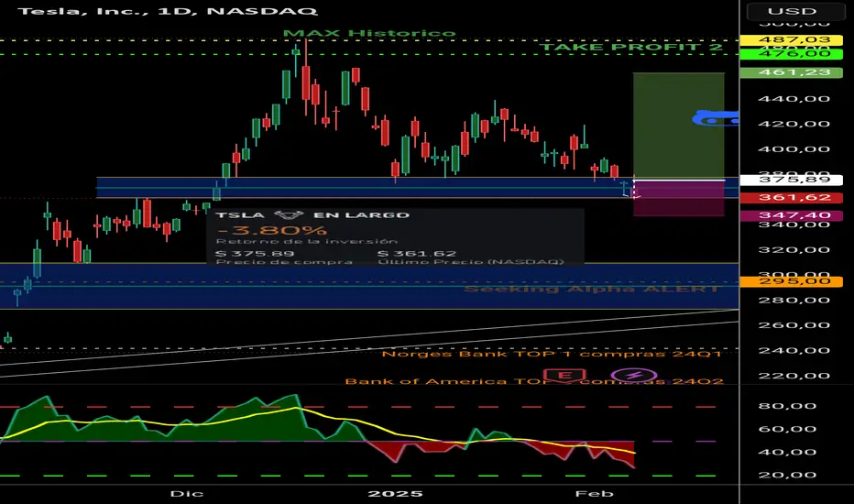Click the Tesla, Inc., 1D, NASDAQ title
This screenshot has width=854, height=504.
point(167,11)
